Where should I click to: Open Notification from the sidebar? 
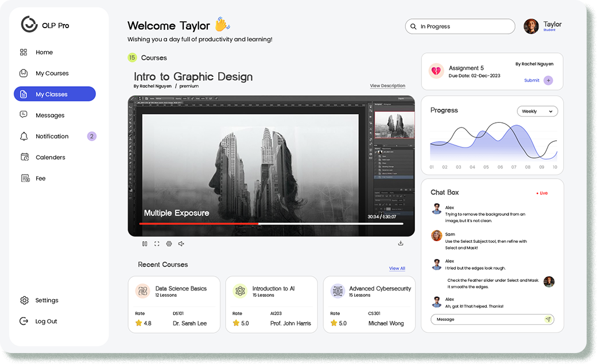tap(52, 136)
